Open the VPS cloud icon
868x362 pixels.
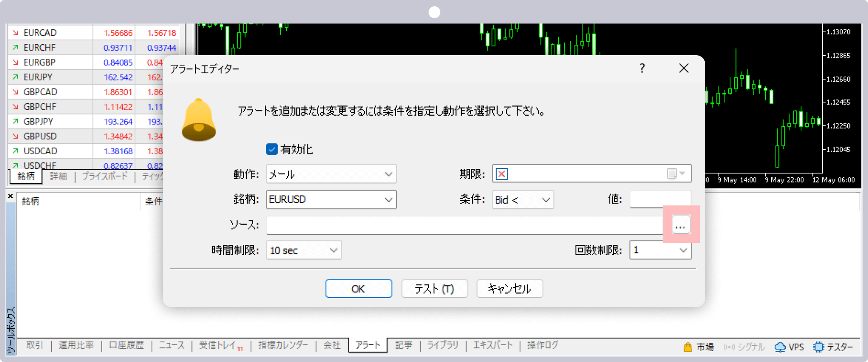tap(780, 347)
